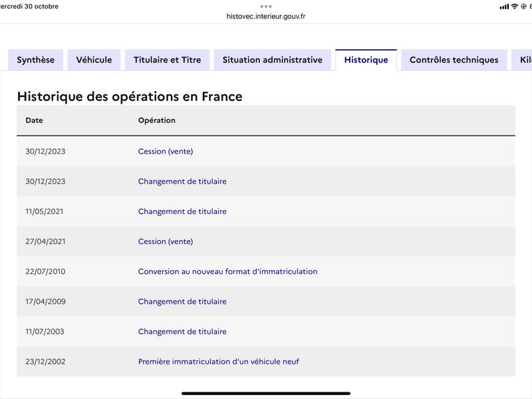Image resolution: width=532 pixels, height=399 pixels.
Task: Click the date 11/05/2021
Action: [x=45, y=211]
